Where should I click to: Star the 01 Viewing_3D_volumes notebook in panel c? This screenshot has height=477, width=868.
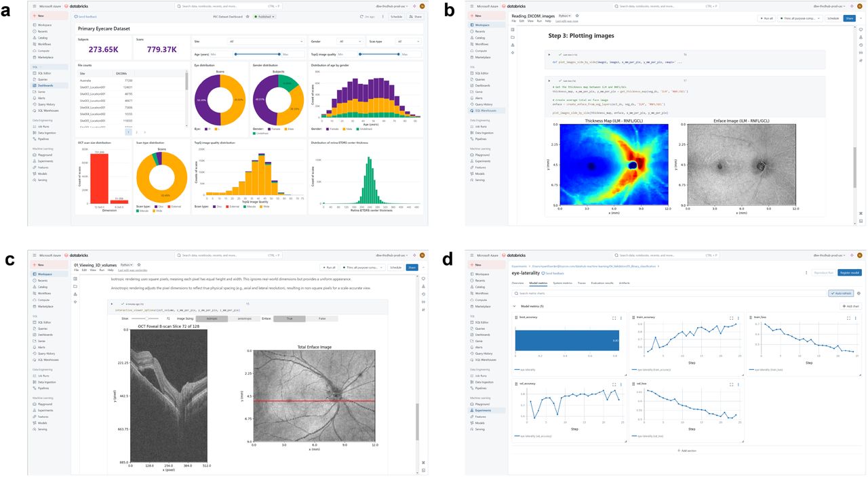[x=138, y=265]
